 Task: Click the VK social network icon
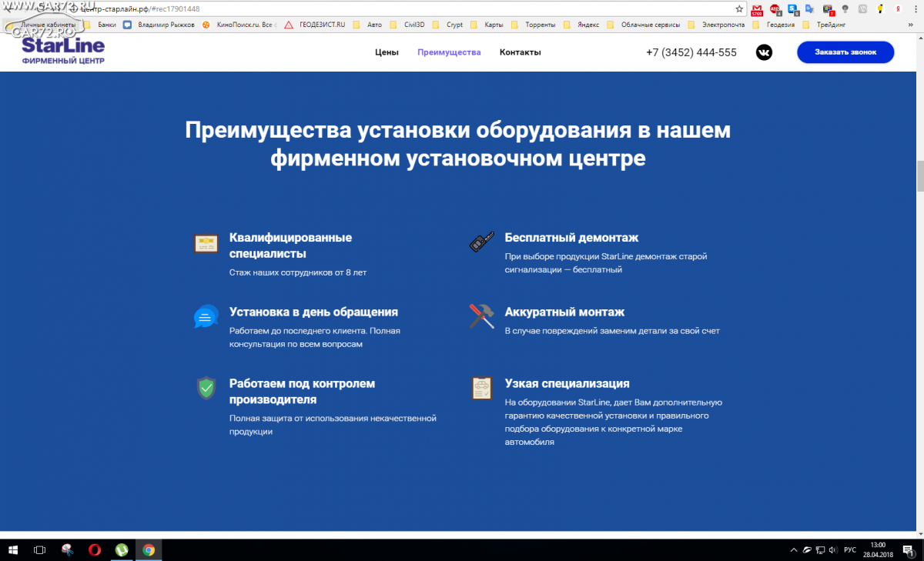(764, 52)
